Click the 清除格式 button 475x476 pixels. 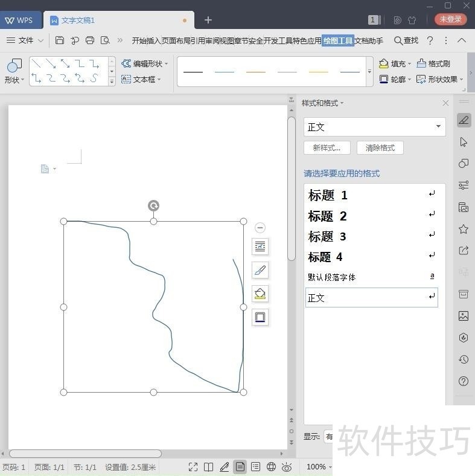coord(380,148)
